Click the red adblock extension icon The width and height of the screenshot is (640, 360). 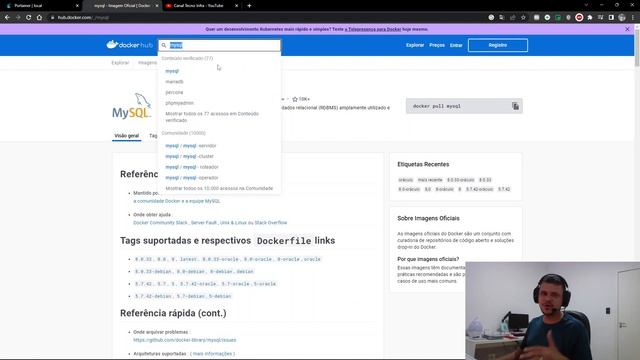point(579,18)
